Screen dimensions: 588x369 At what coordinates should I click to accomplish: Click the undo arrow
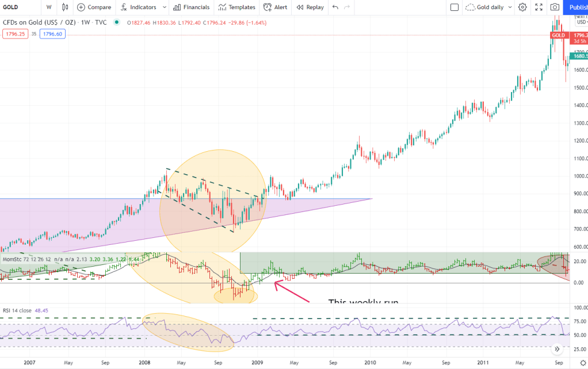tap(335, 7)
